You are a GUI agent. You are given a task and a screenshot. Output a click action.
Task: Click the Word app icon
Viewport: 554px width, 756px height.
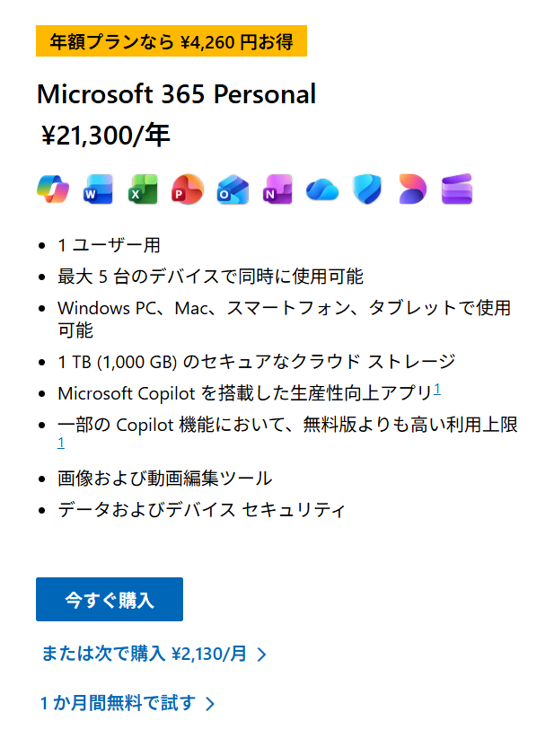(97, 189)
